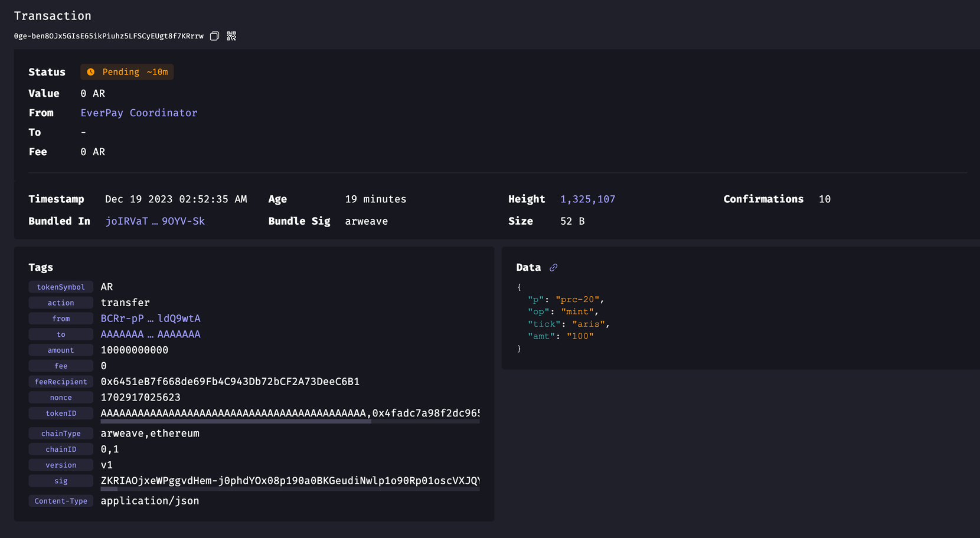The height and width of the screenshot is (538, 980).
Task: Click the Pending ~10m status badge
Action: (126, 71)
